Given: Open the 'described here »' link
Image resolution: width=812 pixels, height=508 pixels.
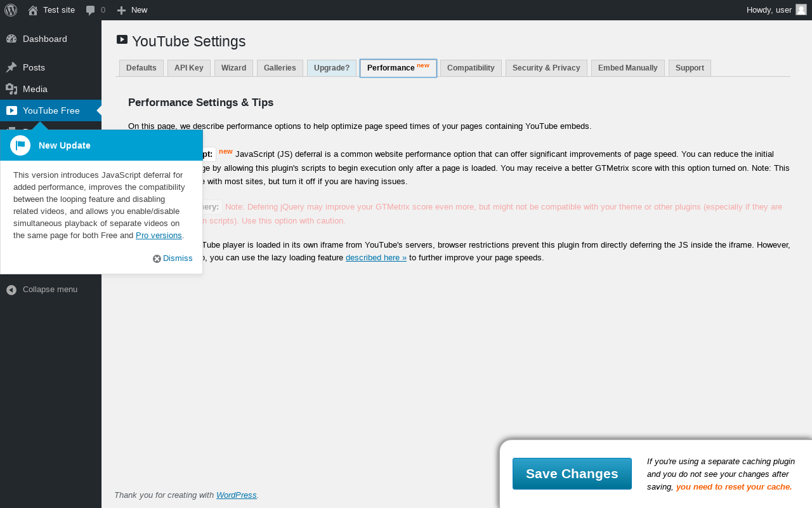Looking at the screenshot, I should [376, 258].
